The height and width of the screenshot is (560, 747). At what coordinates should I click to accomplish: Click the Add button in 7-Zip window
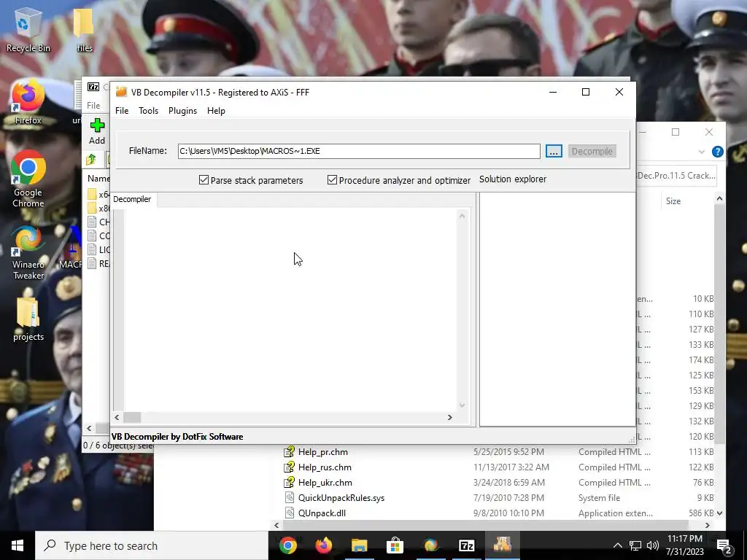point(97,131)
